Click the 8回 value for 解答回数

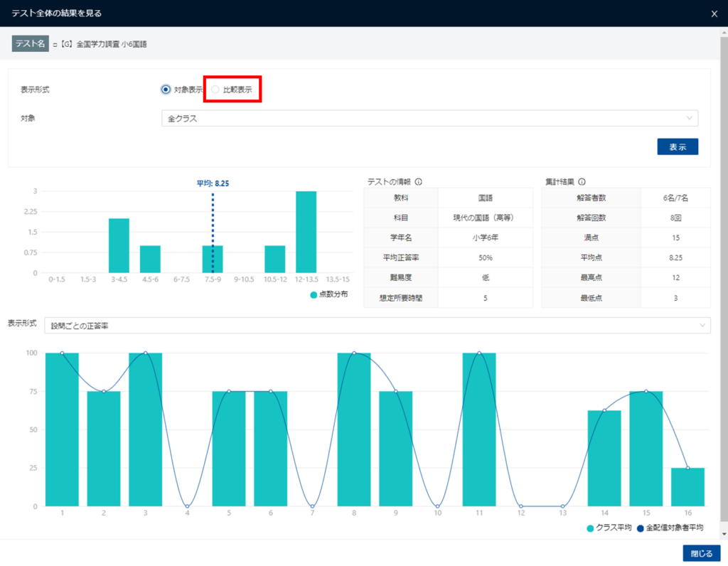675,218
